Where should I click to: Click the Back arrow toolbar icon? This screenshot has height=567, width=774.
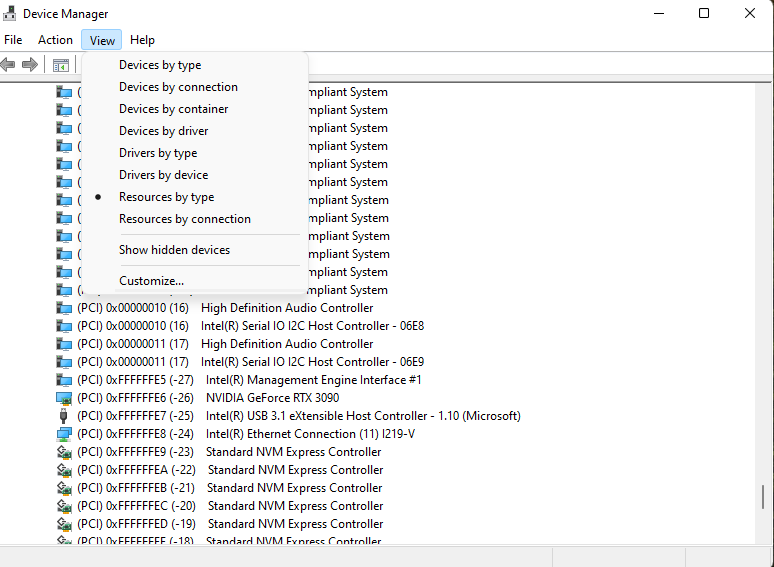[8, 64]
